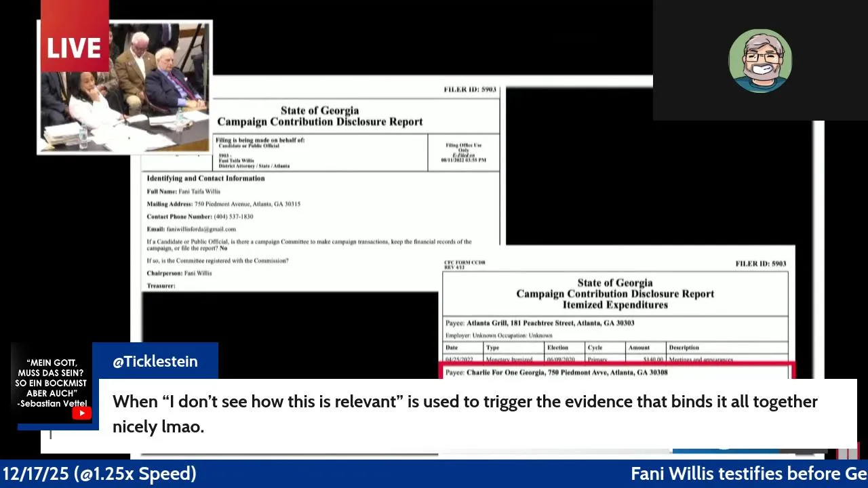Click the "12/17/25 (@1.25x Speed)" ticker text
The width and height of the screenshot is (868, 488).
point(100,474)
